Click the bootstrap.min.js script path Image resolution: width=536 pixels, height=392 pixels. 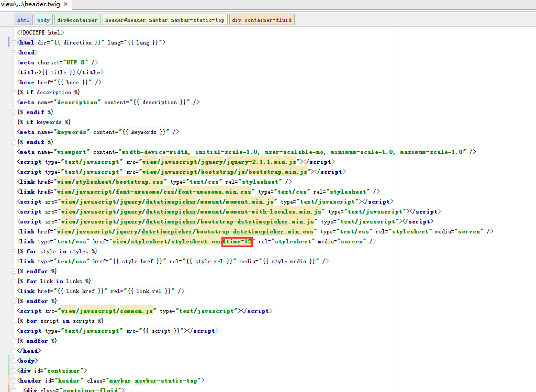(x=225, y=172)
